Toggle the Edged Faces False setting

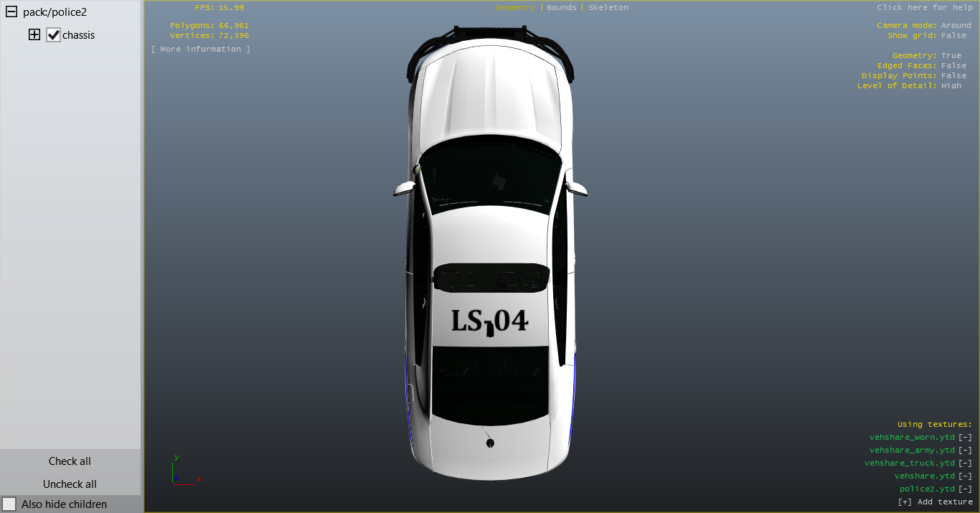pos(953,65)
